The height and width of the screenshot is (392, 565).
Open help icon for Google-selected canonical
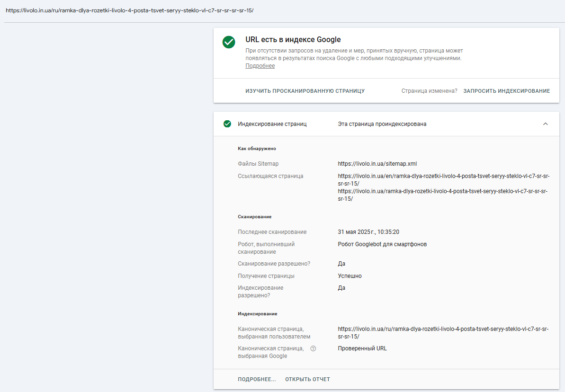coord(313,348)
